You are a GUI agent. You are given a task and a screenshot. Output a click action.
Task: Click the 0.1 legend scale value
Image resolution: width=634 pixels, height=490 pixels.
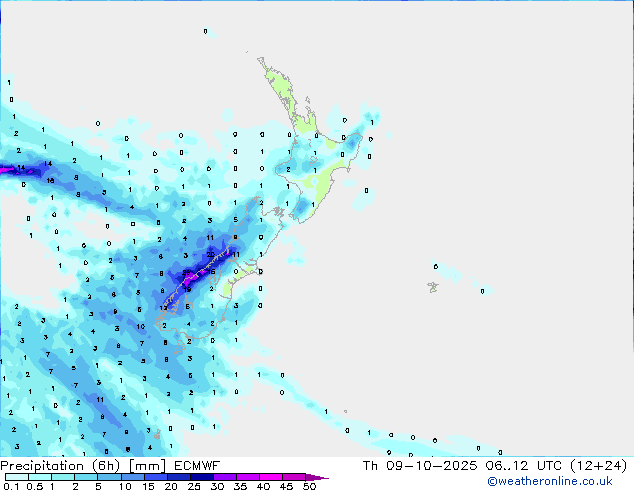click(x=11, y=486)
